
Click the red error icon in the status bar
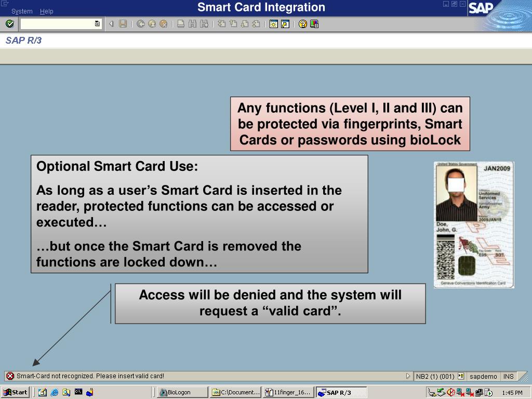[x=10, y=376]
